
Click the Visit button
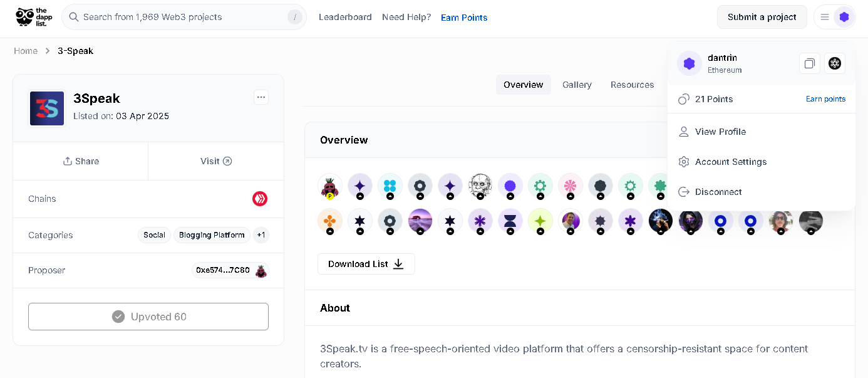(216, 161)
